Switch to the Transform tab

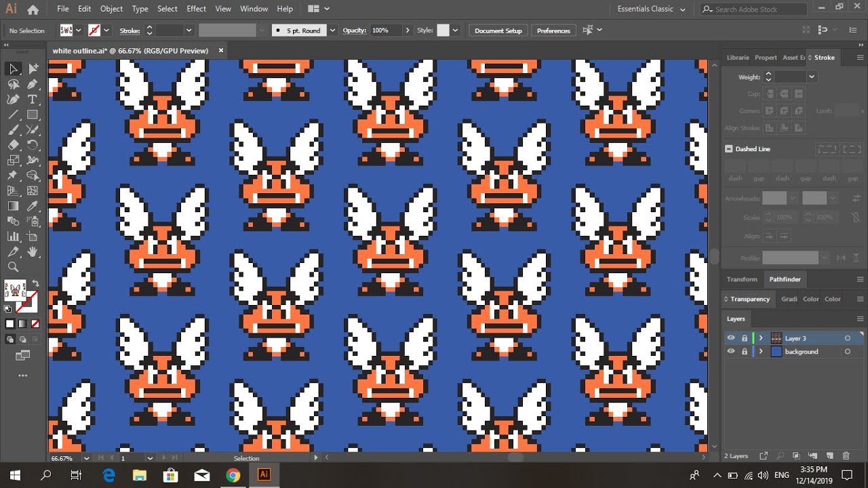coord(742,279)
